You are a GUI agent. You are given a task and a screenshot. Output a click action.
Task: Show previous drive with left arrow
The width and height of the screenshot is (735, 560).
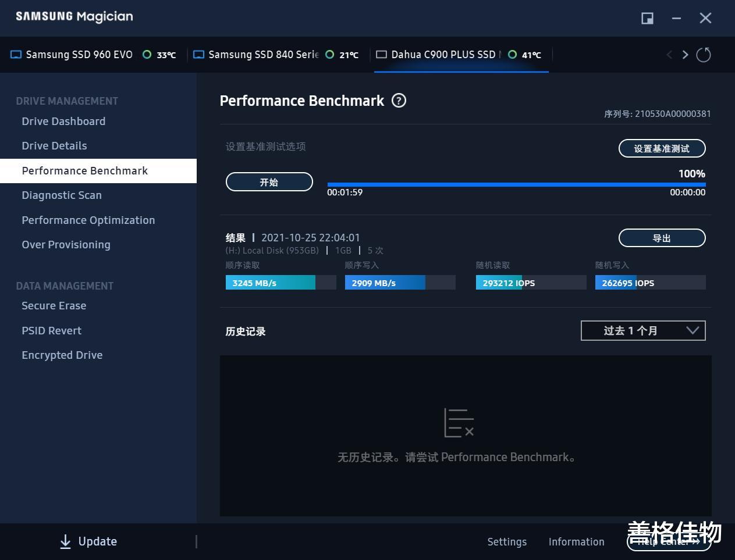669,55
